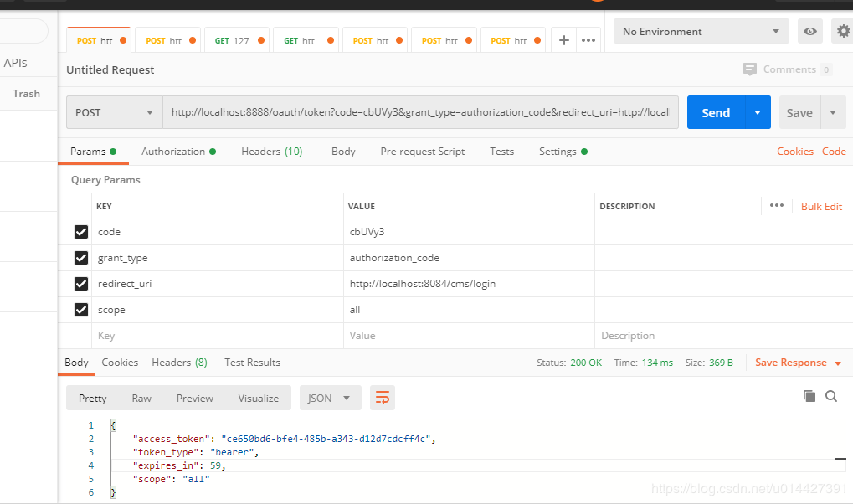This screenshot has height=504, width=853.
Task: Open the JSON format dropdown
Action: pyautogui.click(x=330, y=398)
